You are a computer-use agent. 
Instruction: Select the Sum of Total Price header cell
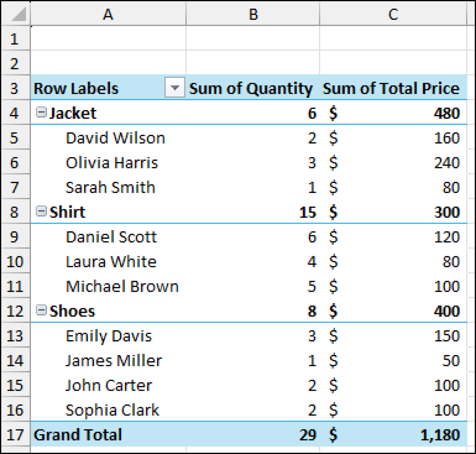pyautogui.click(x=392, y=88)
